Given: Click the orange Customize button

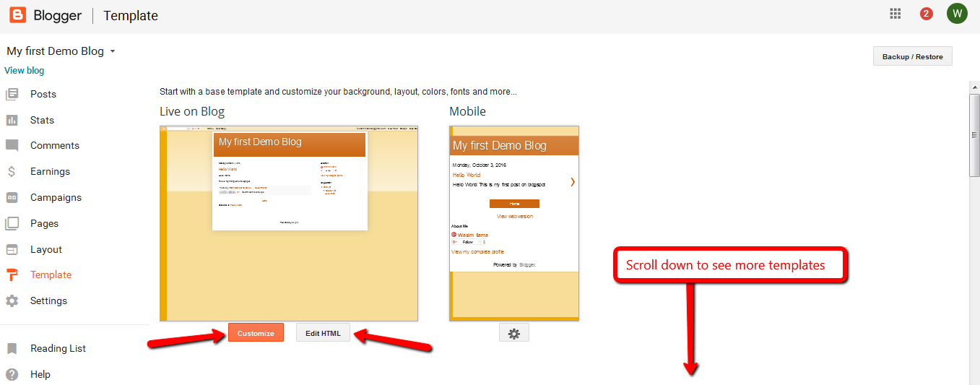Looking at the screenshot, I should [256, 333].
